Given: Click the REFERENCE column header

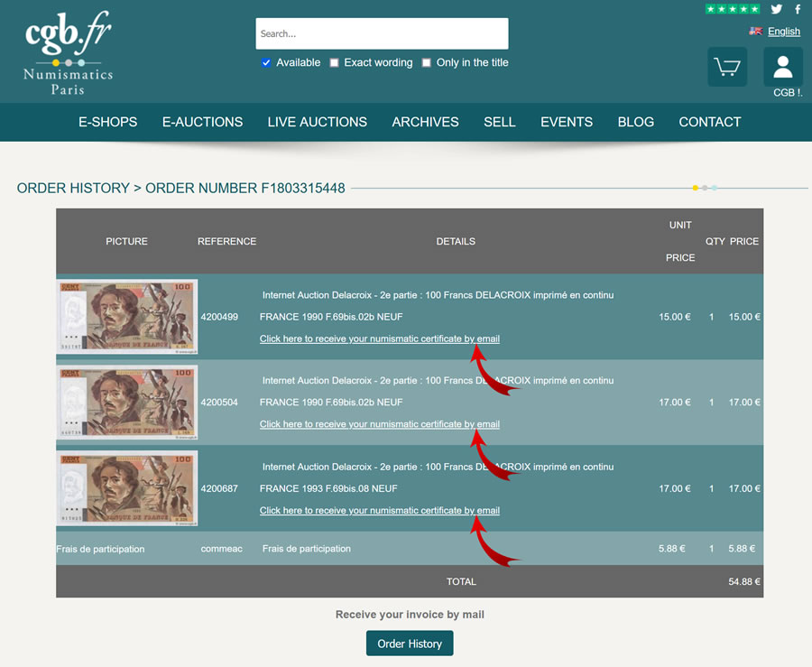Looking at the screenshot, I should coord(226,241).
